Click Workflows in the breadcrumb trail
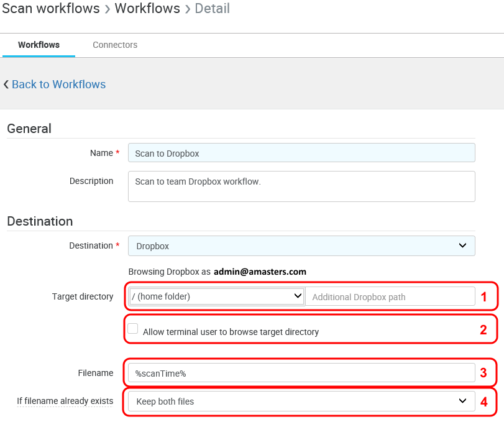 point(147,9)
